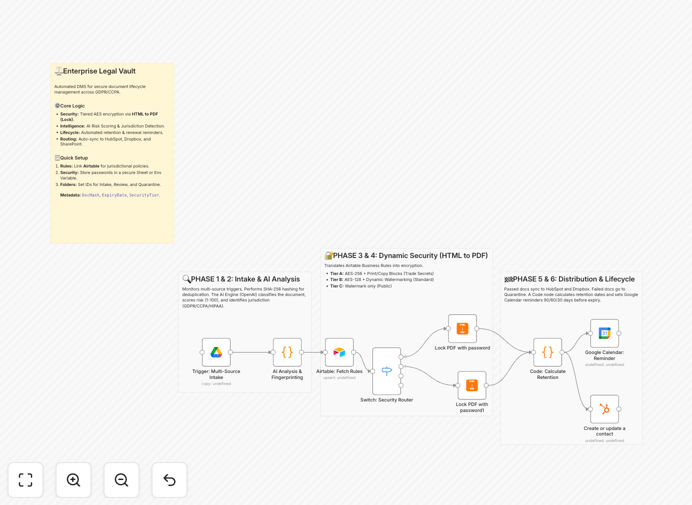Image resolution: width=692 pixels, height=505 pixels.
Task: Click the Calculate Retention node's input connector
Action: coord(534,352)
